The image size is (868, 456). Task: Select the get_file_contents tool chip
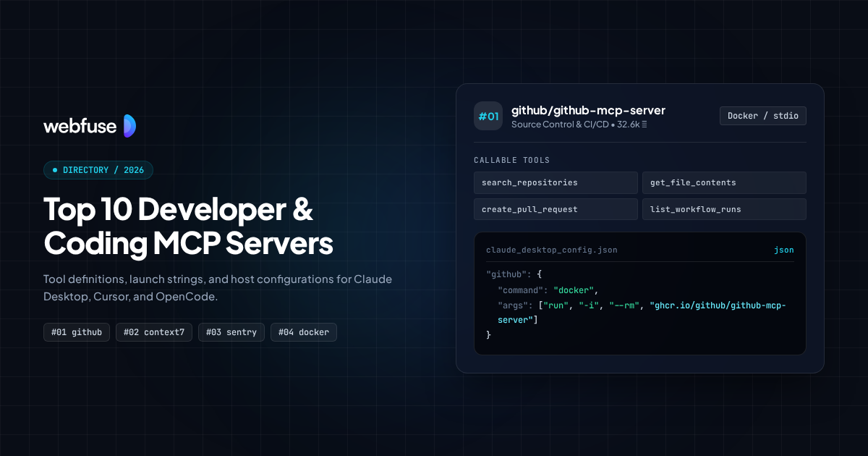[724, 182]
